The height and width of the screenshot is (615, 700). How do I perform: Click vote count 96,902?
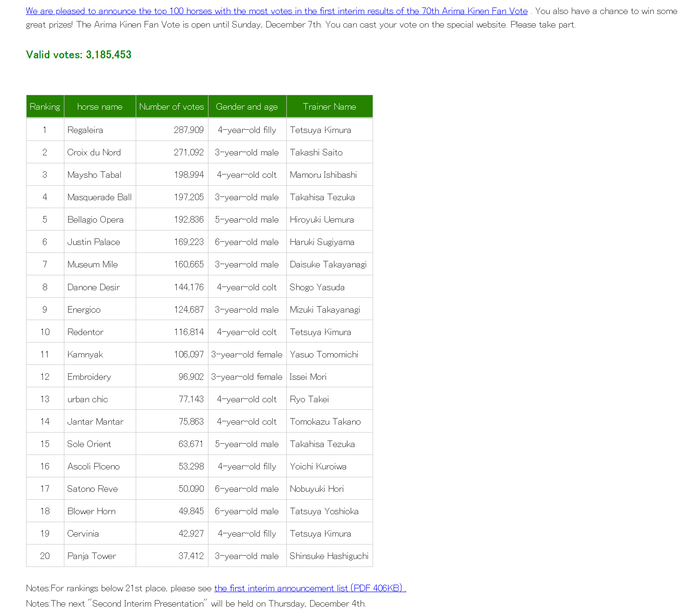pyautogui.click(x=191, y=377)
